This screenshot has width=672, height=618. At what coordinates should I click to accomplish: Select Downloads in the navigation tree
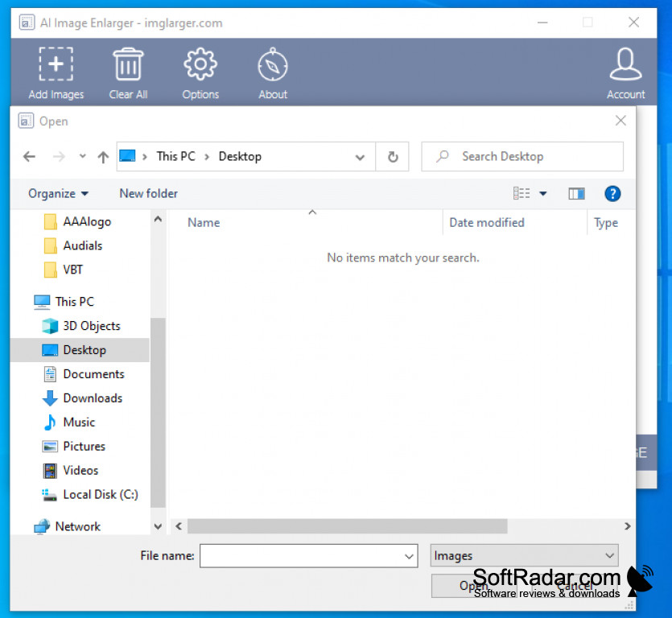pos(92,398)
